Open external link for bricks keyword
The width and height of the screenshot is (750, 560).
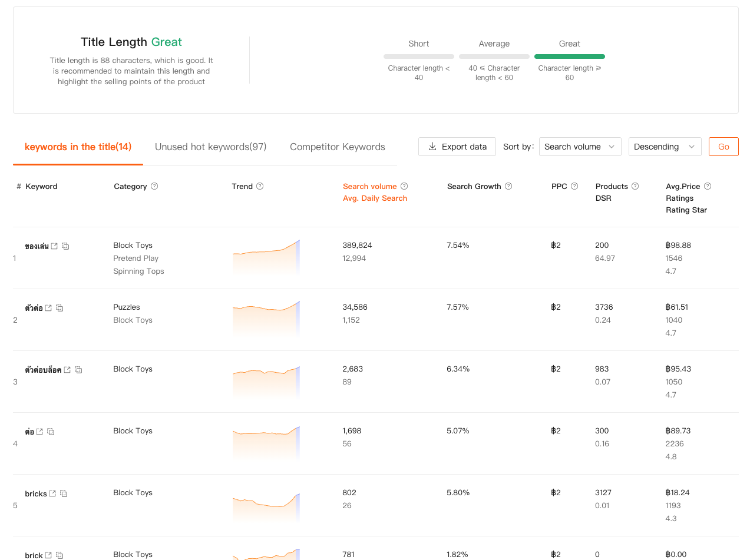pyautogui.click(x=52, y=493)
